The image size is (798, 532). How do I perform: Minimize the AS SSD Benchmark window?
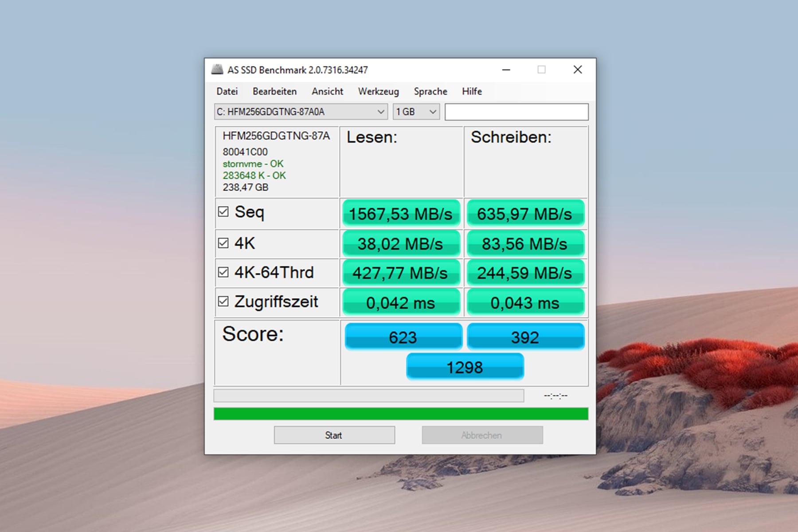[x=506, y=70]
